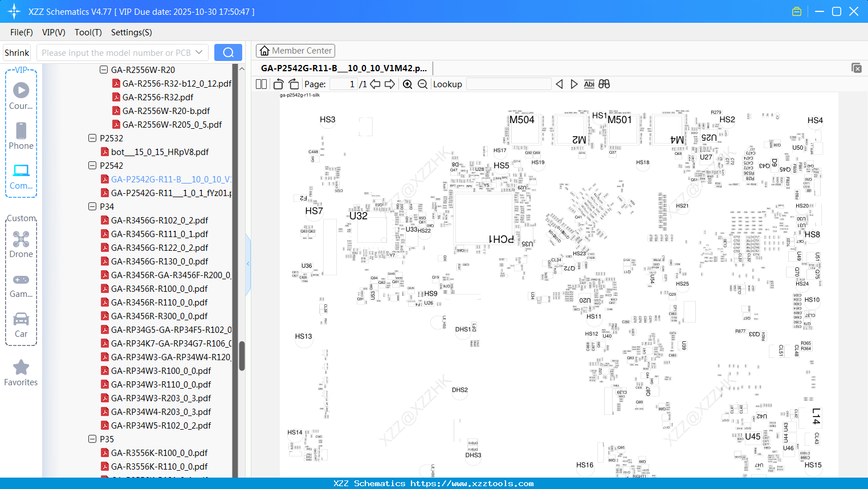Click the Member Center home icon
Image resolution: width=868 pixels, height=489 pixels.
click(264, 51)
